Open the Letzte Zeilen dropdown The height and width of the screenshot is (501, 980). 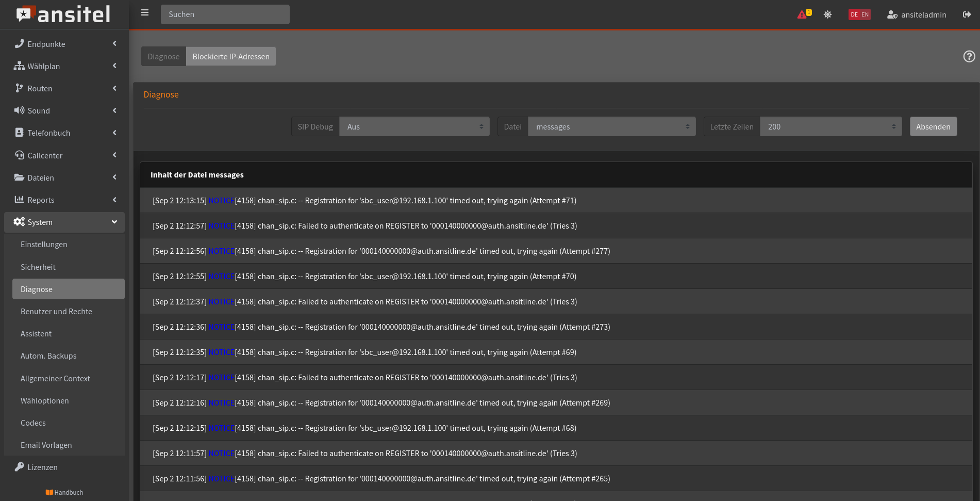[x=830, y=126]
